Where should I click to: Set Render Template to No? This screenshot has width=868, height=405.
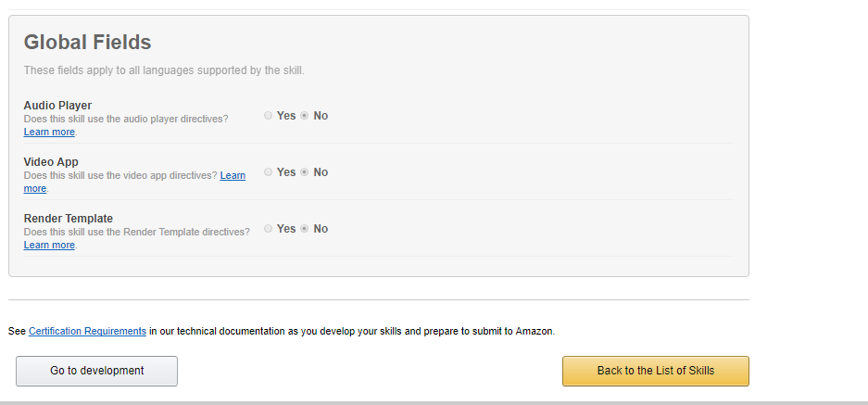coord(305,229)
